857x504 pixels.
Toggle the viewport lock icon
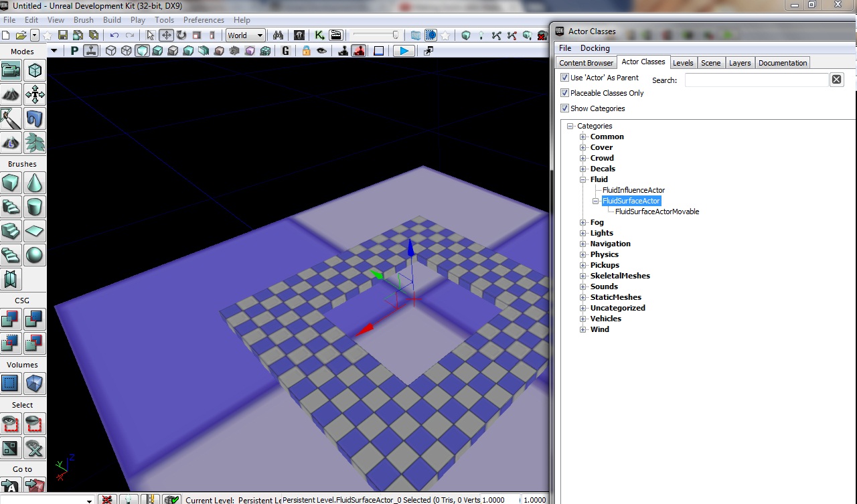pyautogui.click(x=306, y=51)
